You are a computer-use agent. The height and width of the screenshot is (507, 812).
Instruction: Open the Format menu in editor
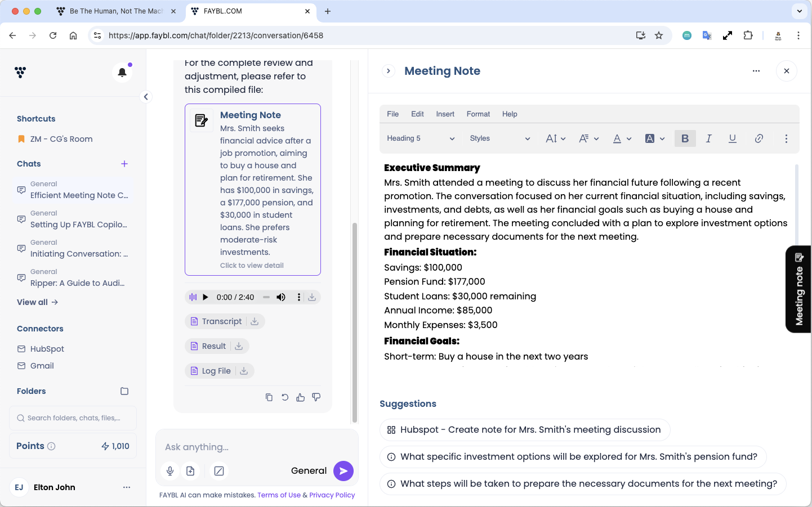point(478,114)
